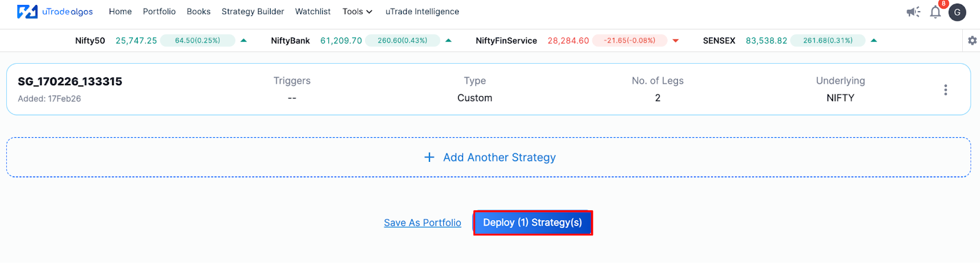Open Strategy Builder
Screen dimensions: 980x263
point(253,12)
